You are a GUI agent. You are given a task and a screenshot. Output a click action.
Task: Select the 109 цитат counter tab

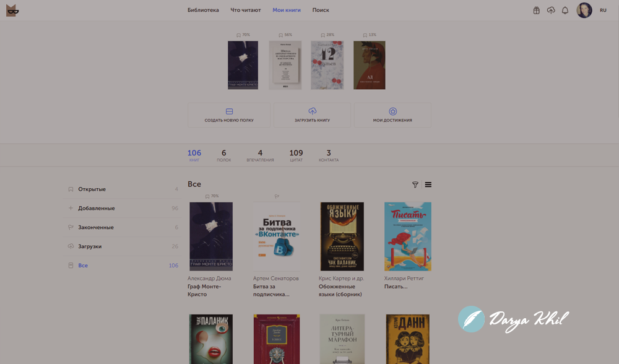[x=296, y=155]
